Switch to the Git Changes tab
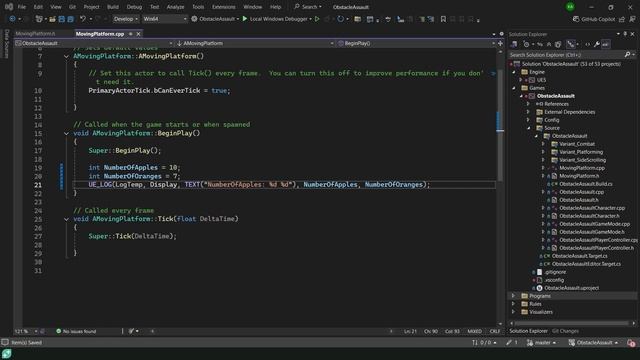Viewport: 640px width, 360px height. pyautogui.click(x=565, y=331)
